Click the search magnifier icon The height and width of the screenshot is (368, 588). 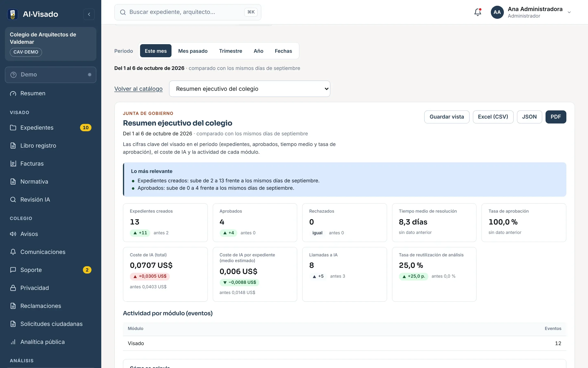tap(123, 12)
